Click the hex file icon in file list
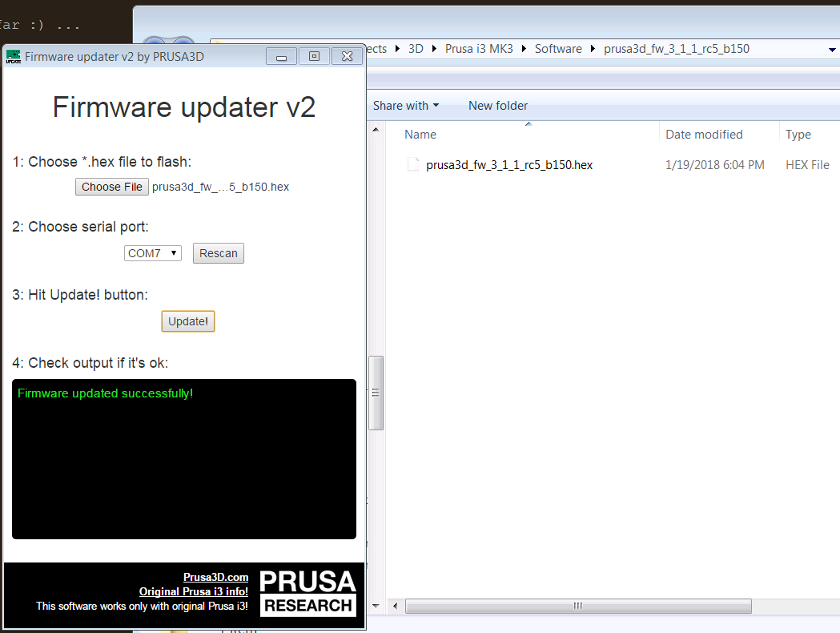 coord(413,165)
